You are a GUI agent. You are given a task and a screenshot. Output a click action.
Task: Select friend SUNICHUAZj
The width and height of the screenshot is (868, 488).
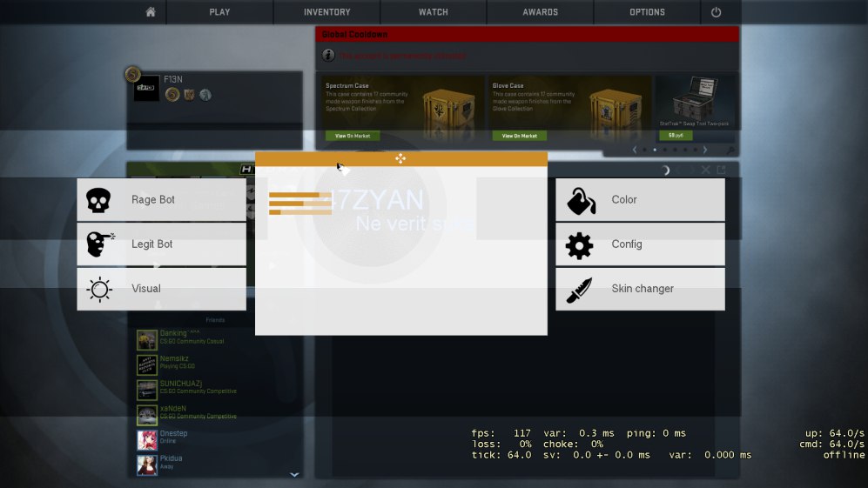click(x=215, y=390)
